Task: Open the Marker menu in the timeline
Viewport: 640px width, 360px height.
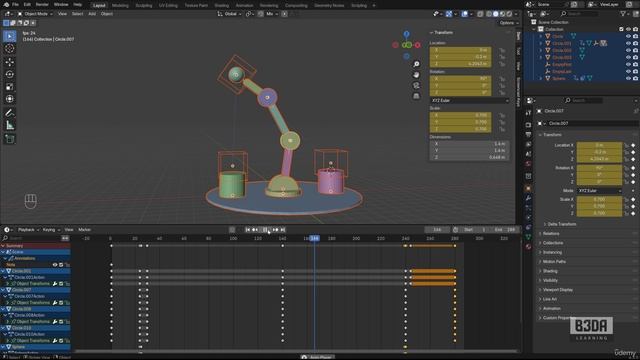Action: point(84,230)
